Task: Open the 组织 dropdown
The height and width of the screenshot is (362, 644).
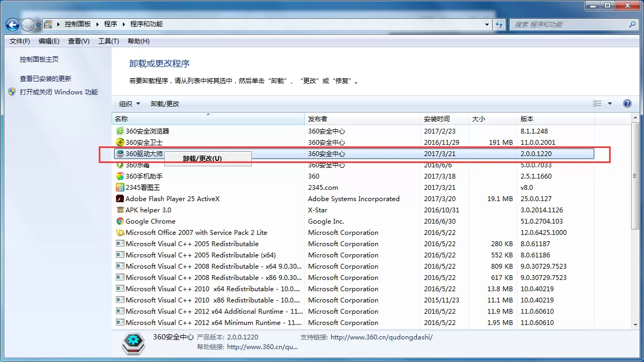Action: [129, 104]
